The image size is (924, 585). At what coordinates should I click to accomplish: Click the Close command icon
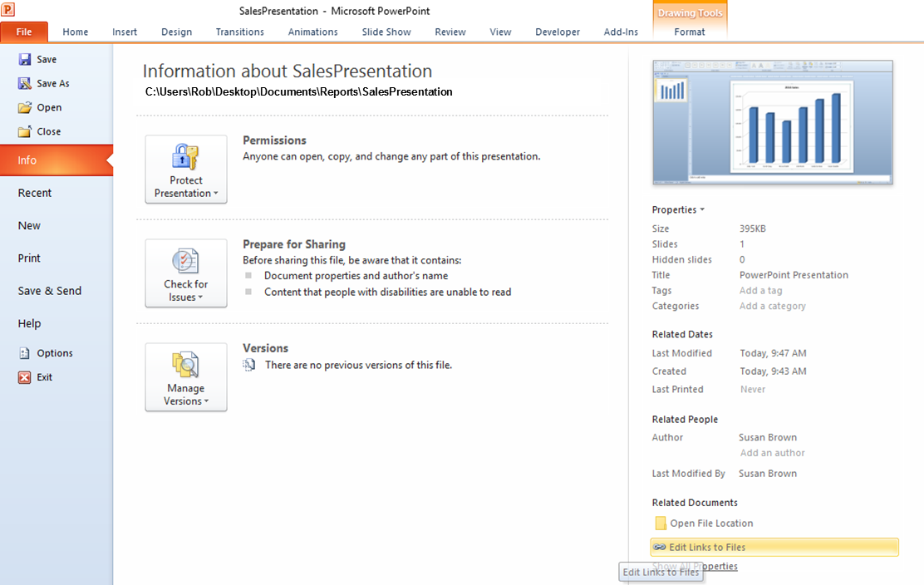point(24,131)
